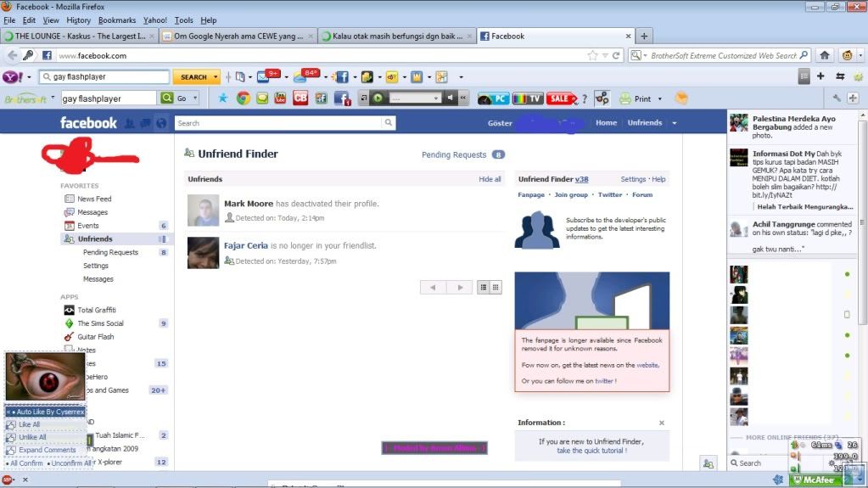Viewport: 868px width, 488px height.
Task: Switch Unfriends to grid view
Action: coord(496,287)
